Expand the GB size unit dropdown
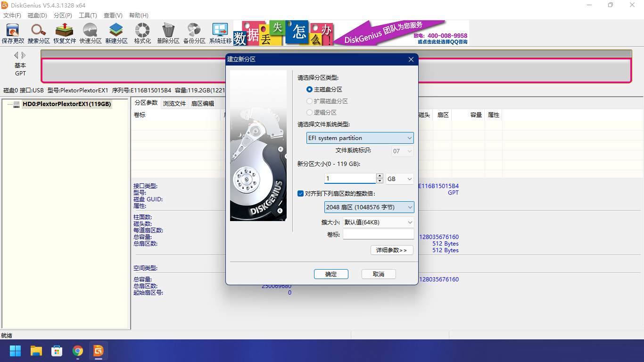 point(399,179)
